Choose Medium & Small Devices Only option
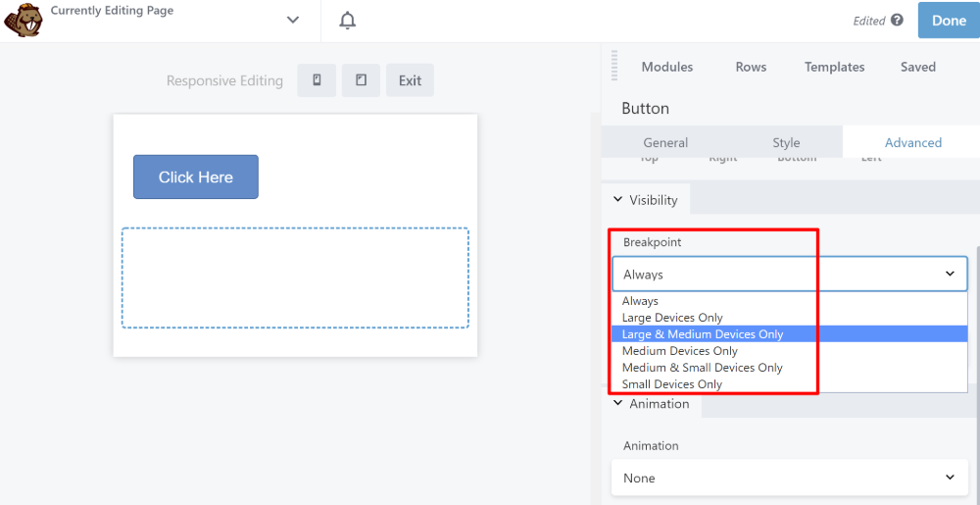 pyautogui.click(x=790, y=368)
